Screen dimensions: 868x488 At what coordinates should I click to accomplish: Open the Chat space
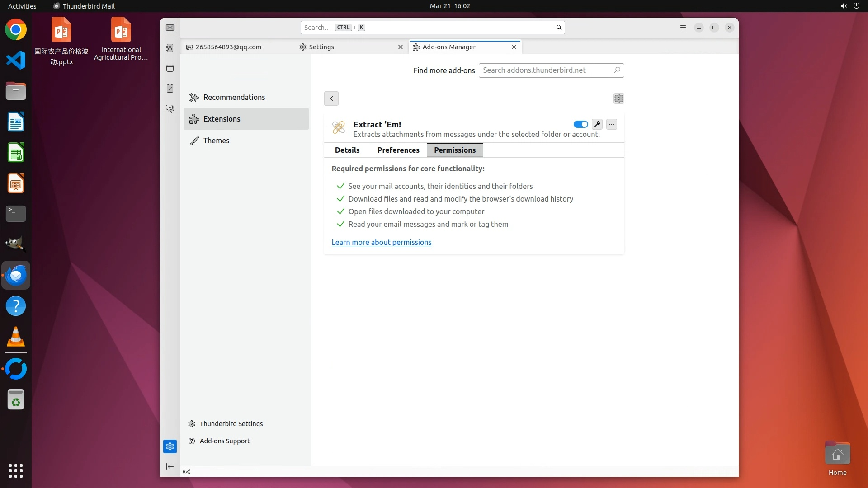pyautogui.click(x=170, y=109)
